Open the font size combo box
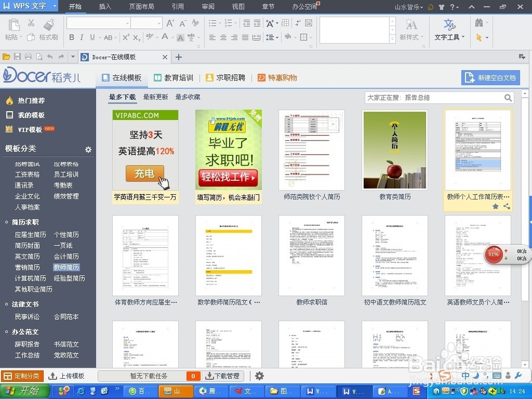Viewport: 532px width, 399px height. click(x=146, y=23)
